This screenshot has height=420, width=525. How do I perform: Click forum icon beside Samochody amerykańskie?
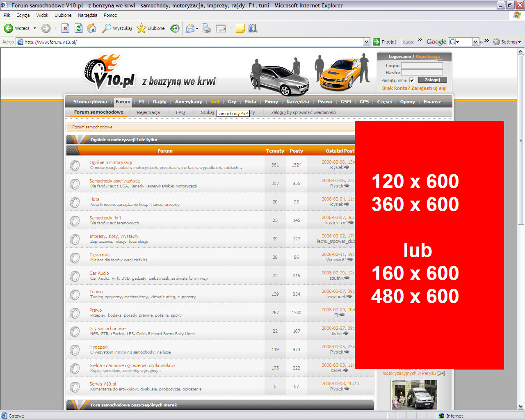point(75,184)
